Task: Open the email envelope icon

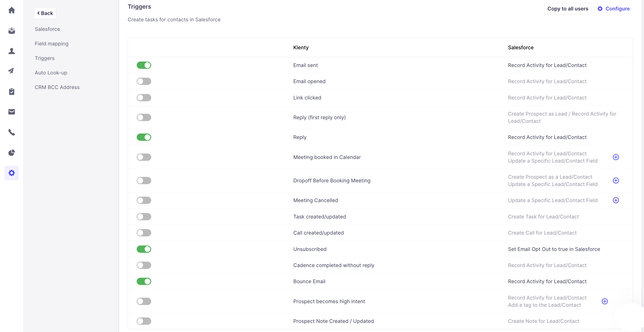Action: point(12,112)
